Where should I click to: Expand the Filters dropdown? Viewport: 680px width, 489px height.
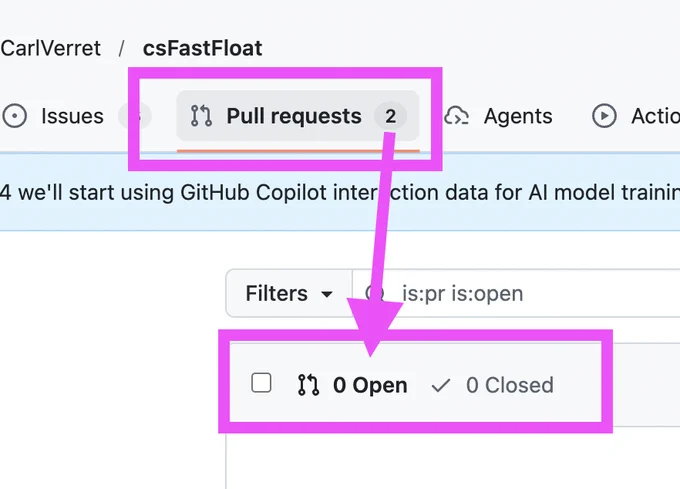click(289, 293)
